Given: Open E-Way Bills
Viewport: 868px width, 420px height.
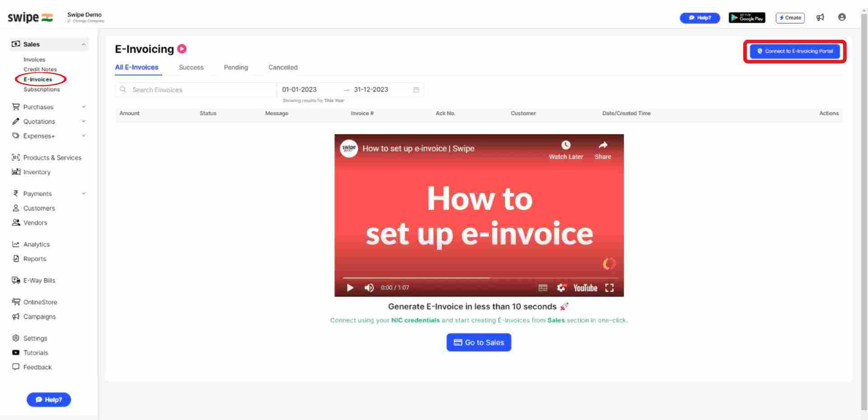Looking at the screenshot, I should coord(39,280).
